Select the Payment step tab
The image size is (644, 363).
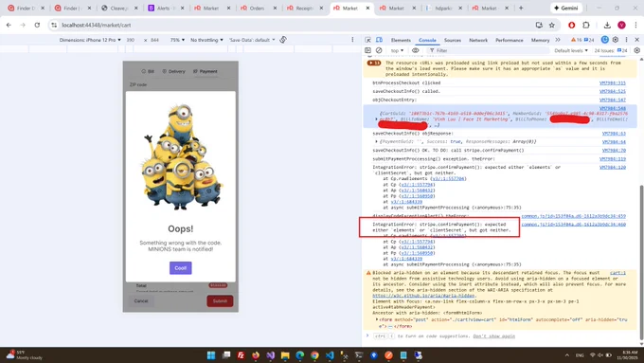(206, 71)
